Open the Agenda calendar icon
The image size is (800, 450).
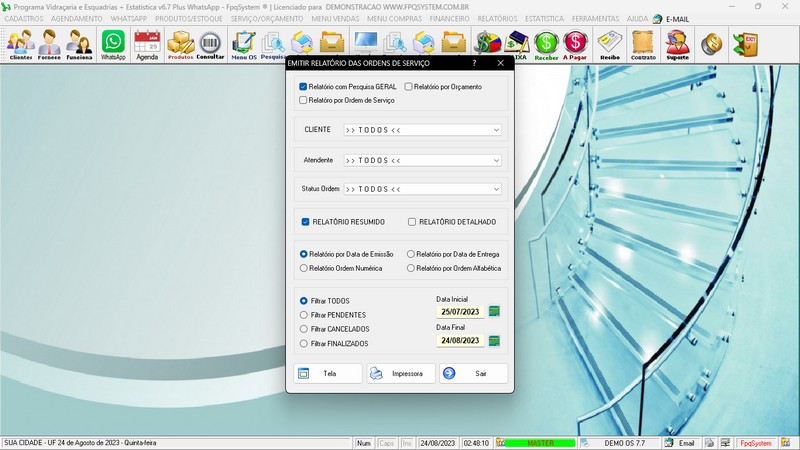click(x=147, y=44)
